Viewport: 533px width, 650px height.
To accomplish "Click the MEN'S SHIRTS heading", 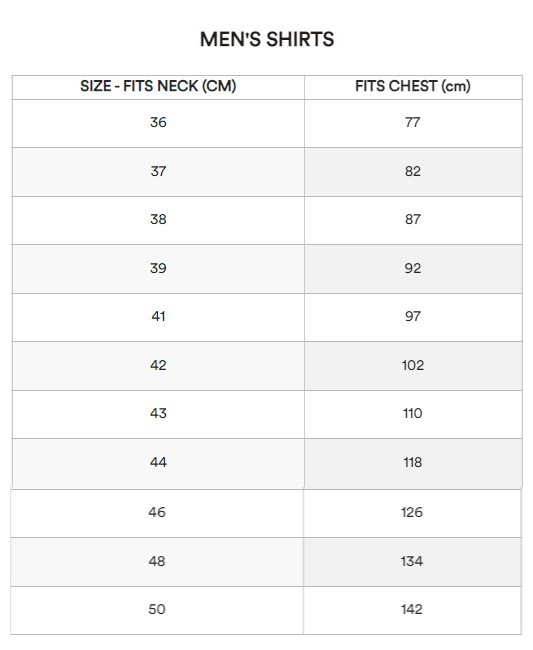I will coord(266,39).
